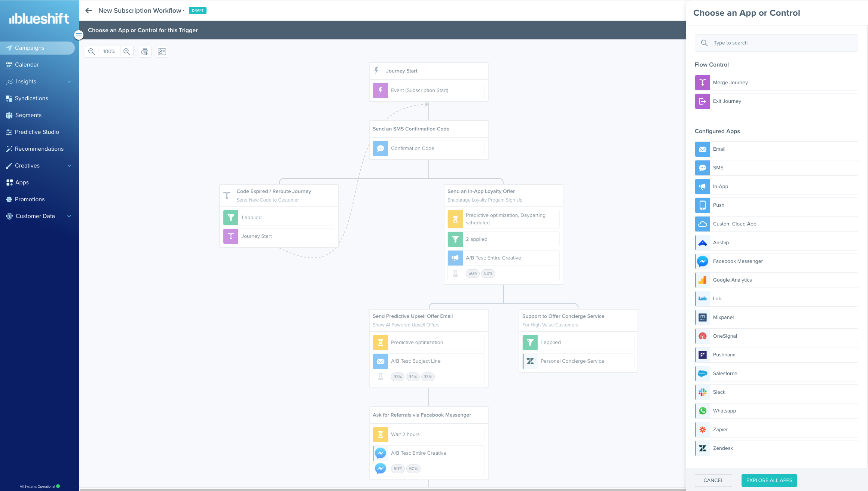Click the New Subscription Workflow title

click(140, 10)
